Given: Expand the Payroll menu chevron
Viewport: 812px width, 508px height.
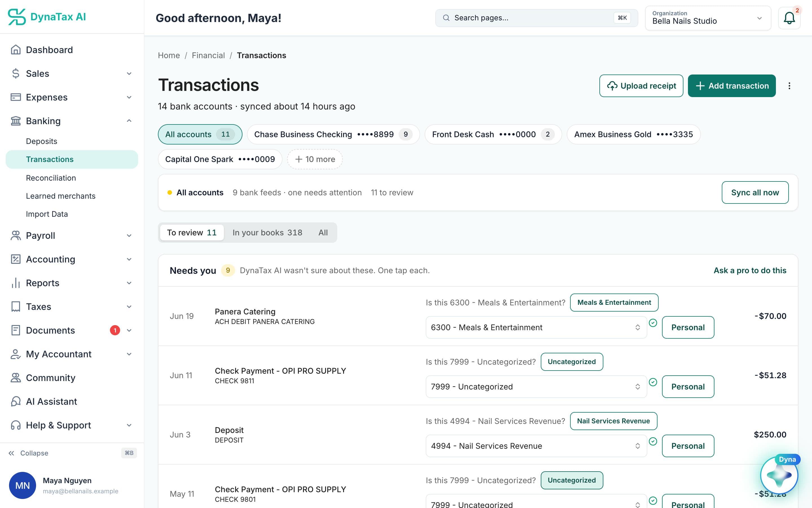Looking at the screenshot, I should [x=129, y=236].
